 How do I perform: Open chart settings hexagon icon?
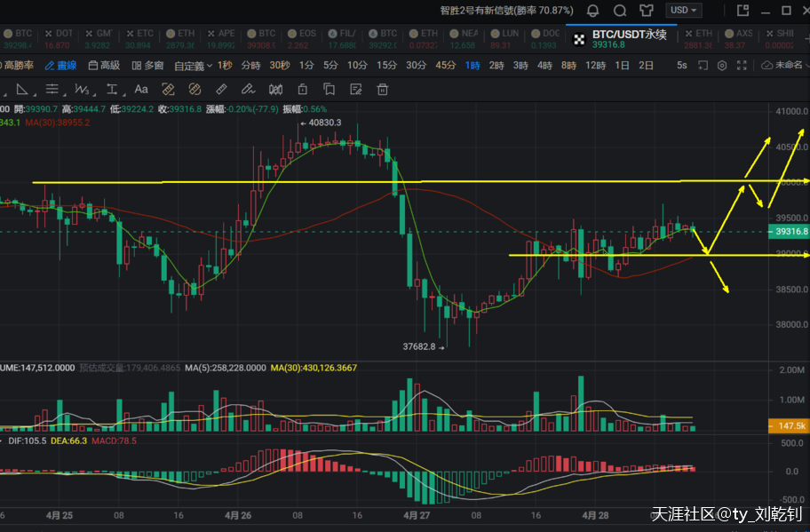click(722, 66)
